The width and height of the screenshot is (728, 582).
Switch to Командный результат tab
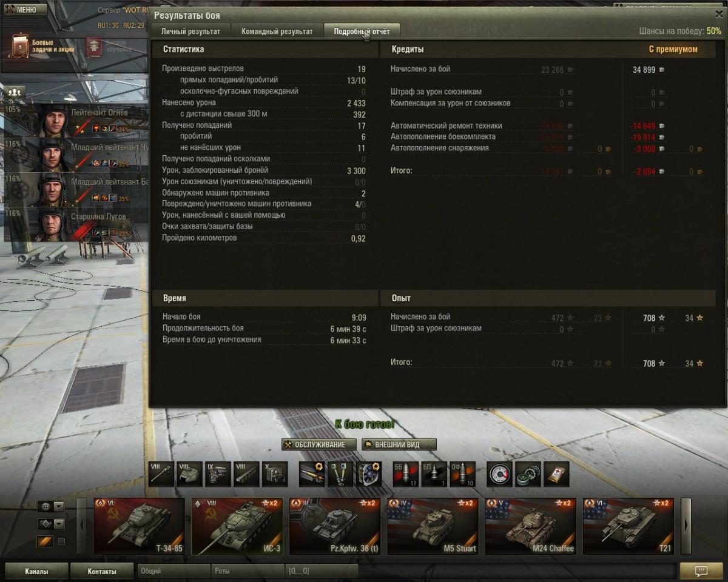[x=277, y=32]
